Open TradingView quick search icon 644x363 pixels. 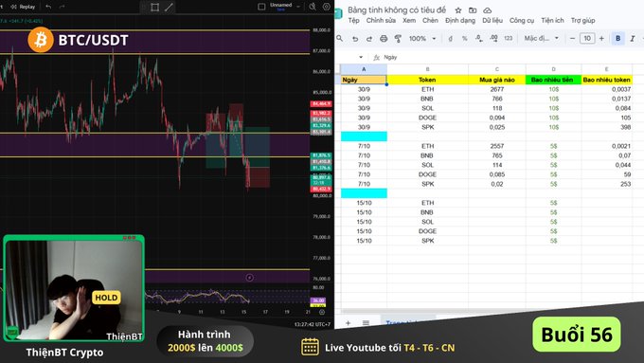point(313,7)
